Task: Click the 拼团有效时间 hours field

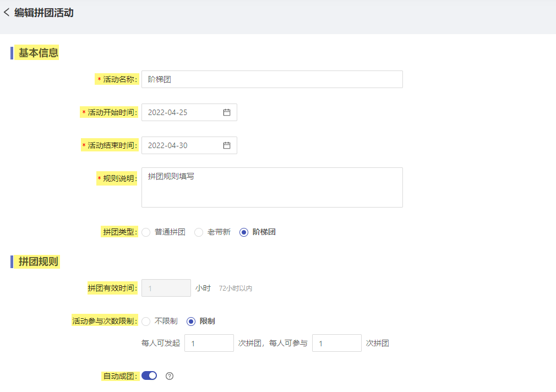Action: 166,288
